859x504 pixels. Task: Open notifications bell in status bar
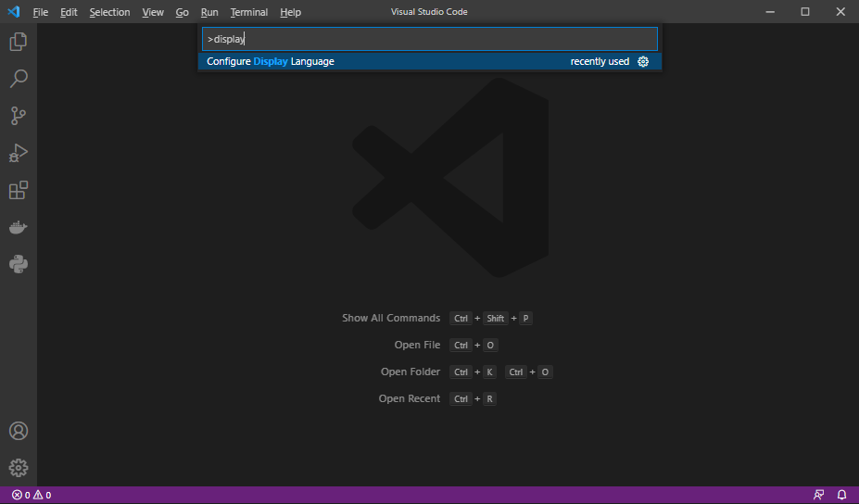click(842, 496)
